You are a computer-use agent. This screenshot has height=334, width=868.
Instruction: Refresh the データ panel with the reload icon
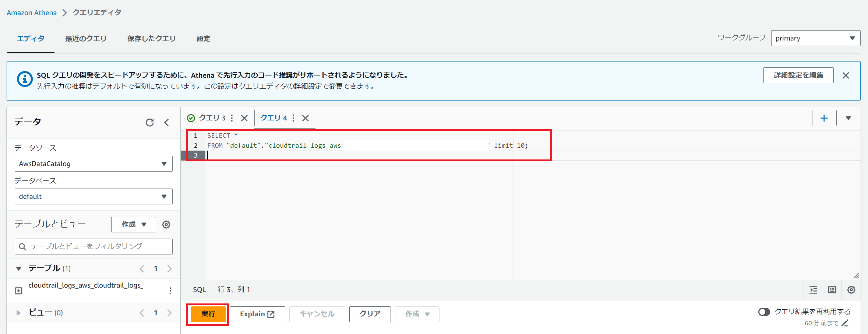tap(149, 123)
